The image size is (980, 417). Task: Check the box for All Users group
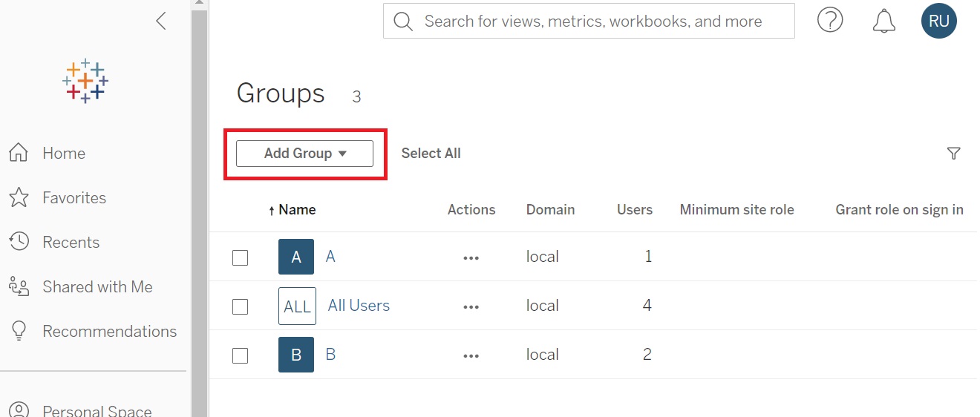240,306
